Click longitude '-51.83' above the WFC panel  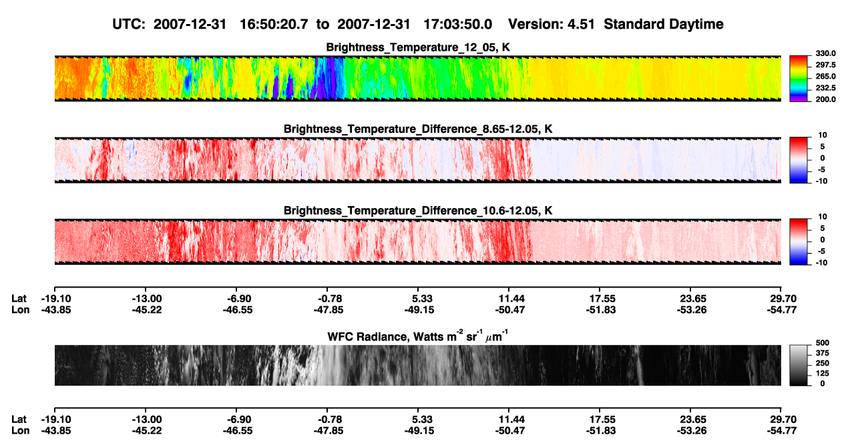click(602, 310)
